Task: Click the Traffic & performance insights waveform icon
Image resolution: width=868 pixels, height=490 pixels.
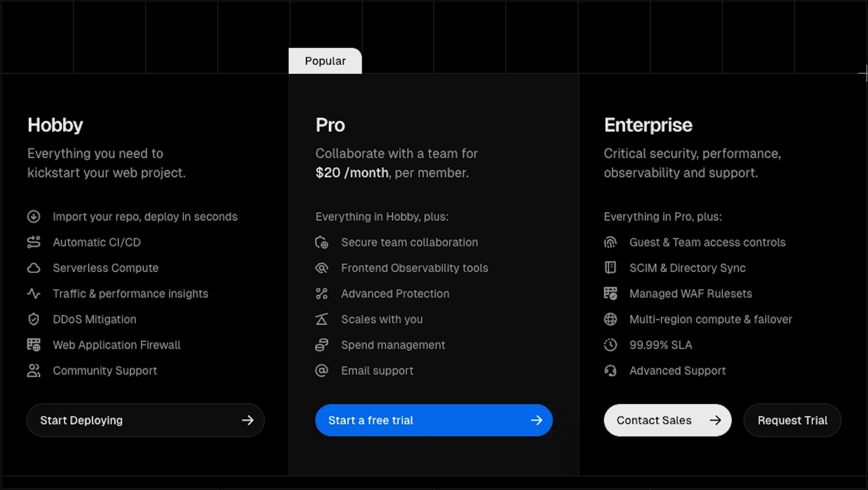Action: [x=34, y=294]
